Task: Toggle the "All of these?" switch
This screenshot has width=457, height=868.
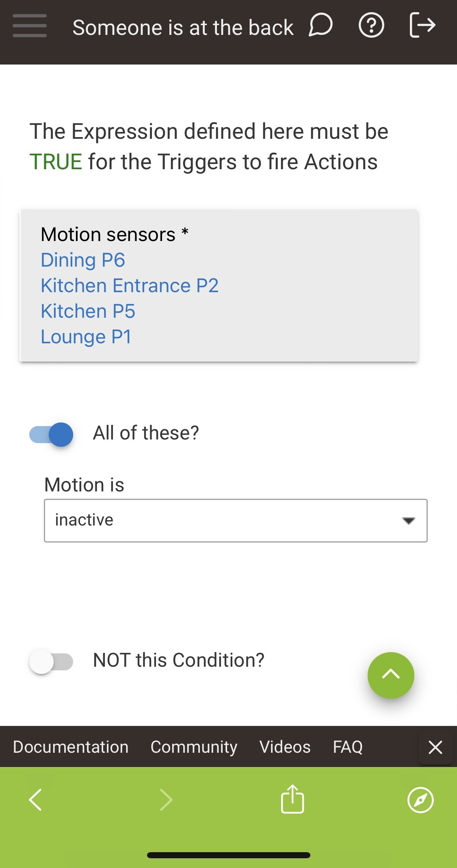Action: (52, 434)
